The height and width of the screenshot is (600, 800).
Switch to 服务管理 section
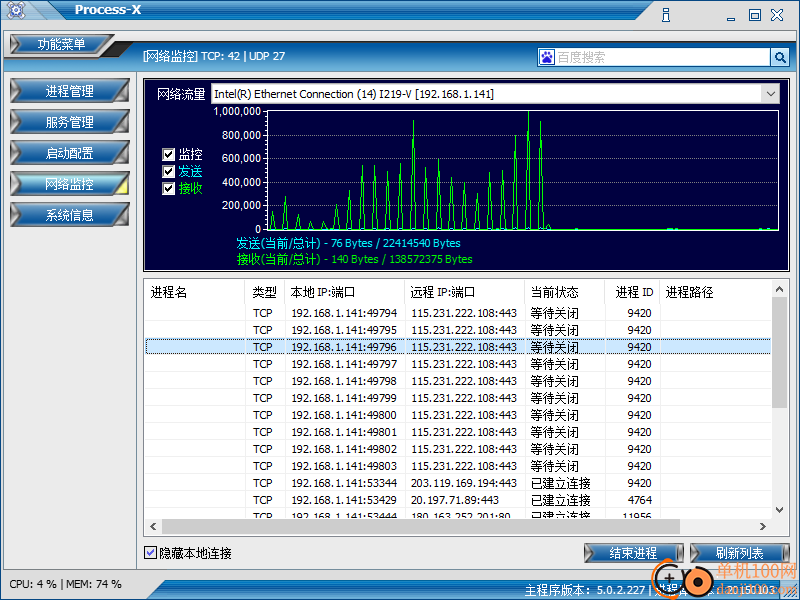coord(69,122)
